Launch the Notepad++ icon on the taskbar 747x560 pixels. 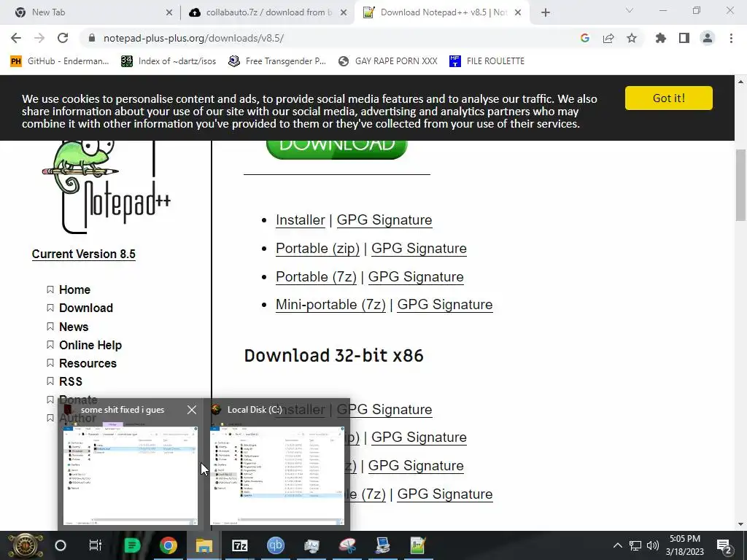pos(418,545)
